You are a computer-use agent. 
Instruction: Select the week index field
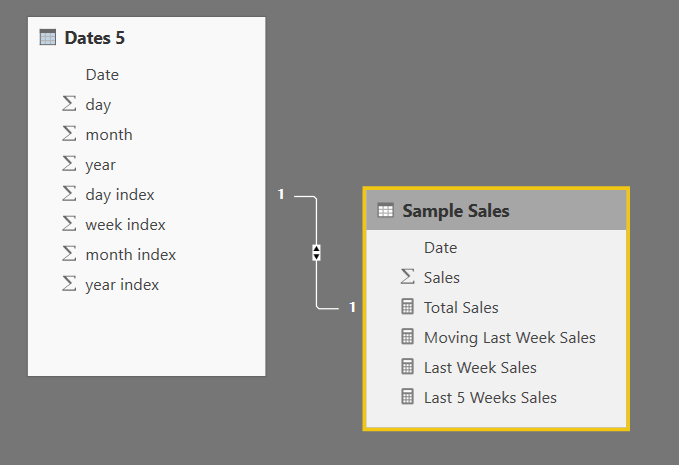(x=126, y=225)
